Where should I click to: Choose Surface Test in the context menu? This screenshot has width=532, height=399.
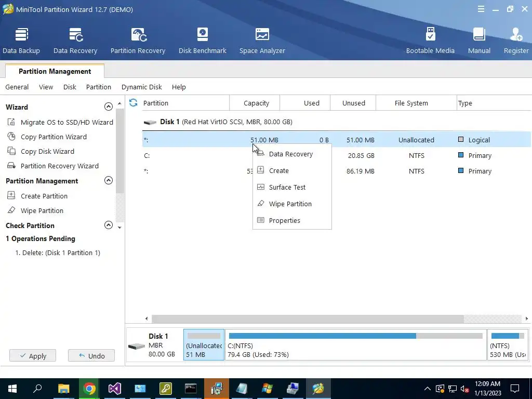(x=292, y=187)
